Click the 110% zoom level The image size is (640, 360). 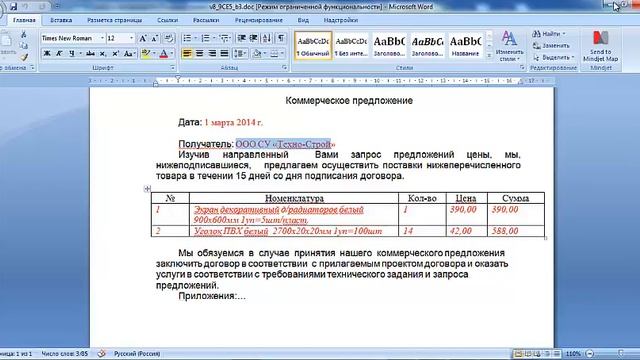(x=573, y=353)
